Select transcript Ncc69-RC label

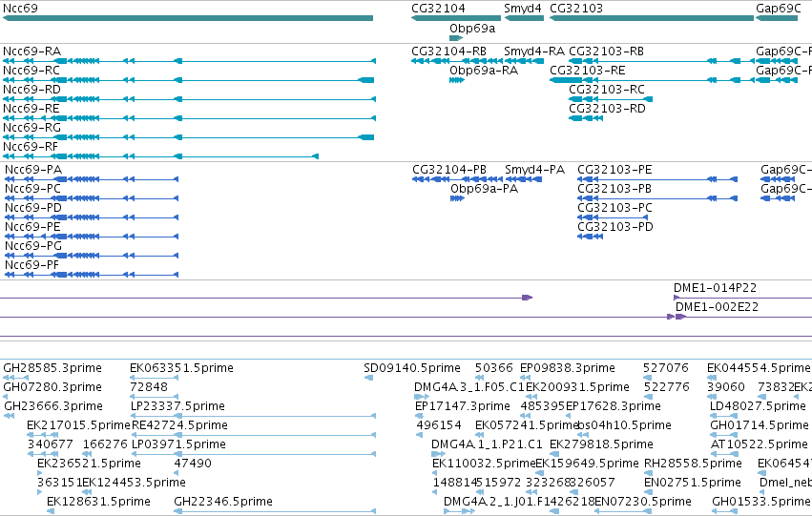[31, 71]
